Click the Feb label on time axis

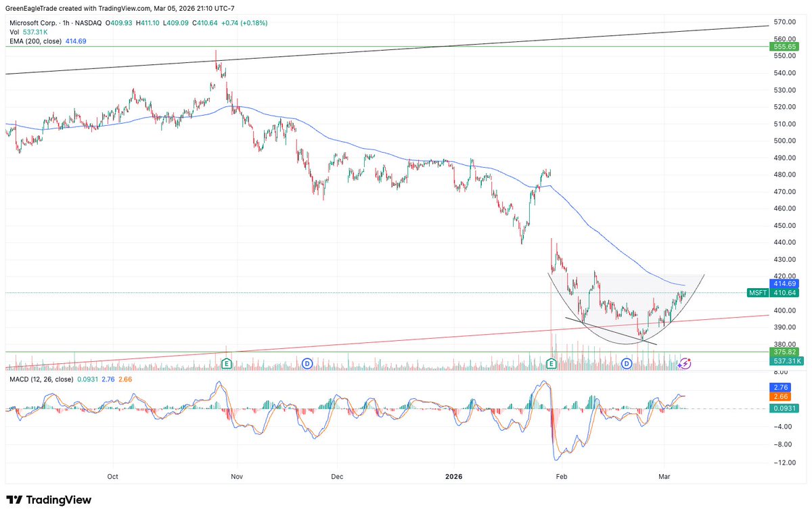561,476
